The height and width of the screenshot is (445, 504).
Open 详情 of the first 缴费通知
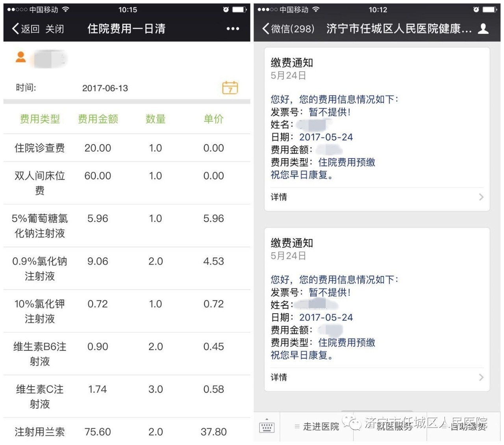[377, 197]
